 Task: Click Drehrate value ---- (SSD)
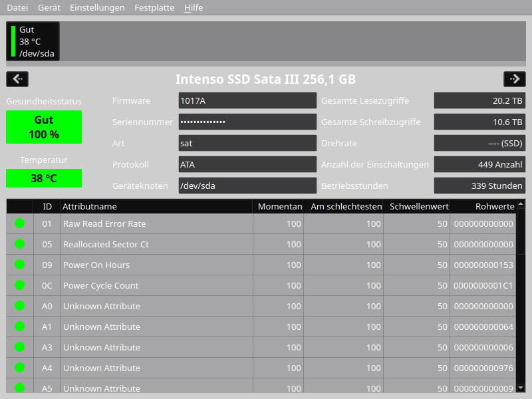pyautogui.click(x=479, y=143)
